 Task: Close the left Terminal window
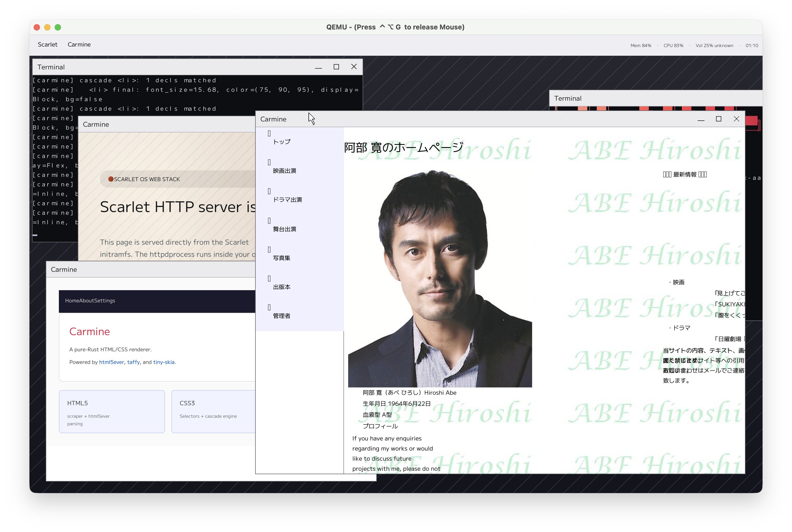(x=354, y=66)
